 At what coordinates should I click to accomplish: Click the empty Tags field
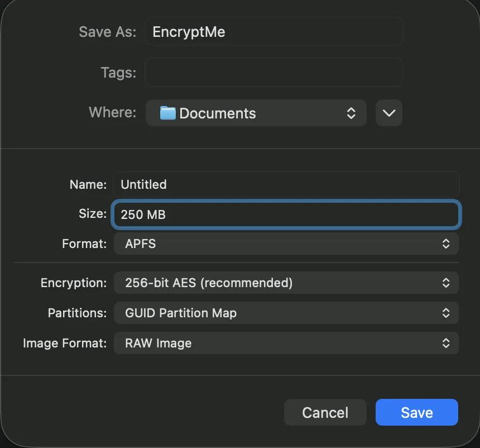point(273,72)
